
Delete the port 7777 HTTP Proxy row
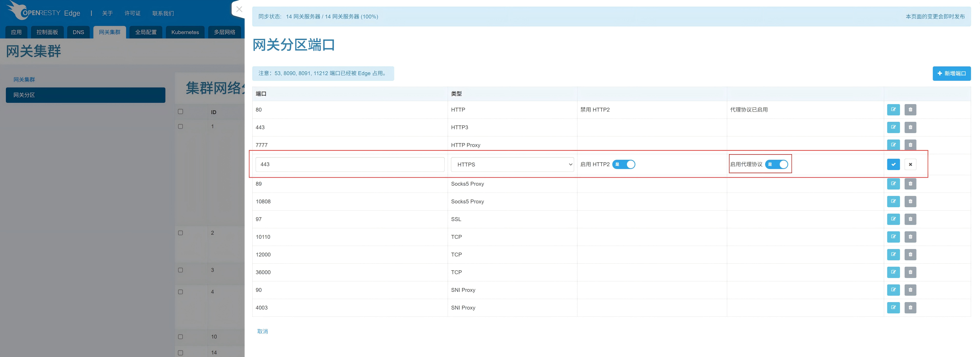[x=910, y=145]
